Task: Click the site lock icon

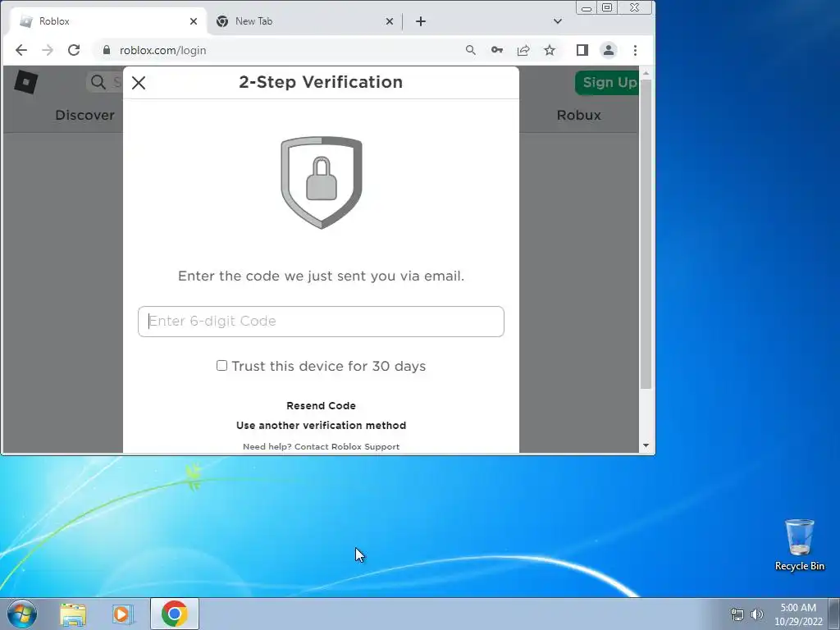Action: pyautogui.click(x=106, y=50)
